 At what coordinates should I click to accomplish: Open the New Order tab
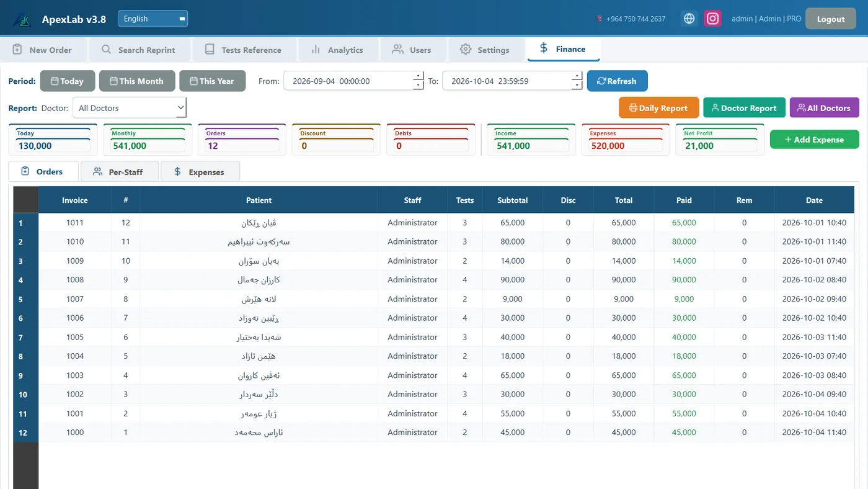point(43,50)
